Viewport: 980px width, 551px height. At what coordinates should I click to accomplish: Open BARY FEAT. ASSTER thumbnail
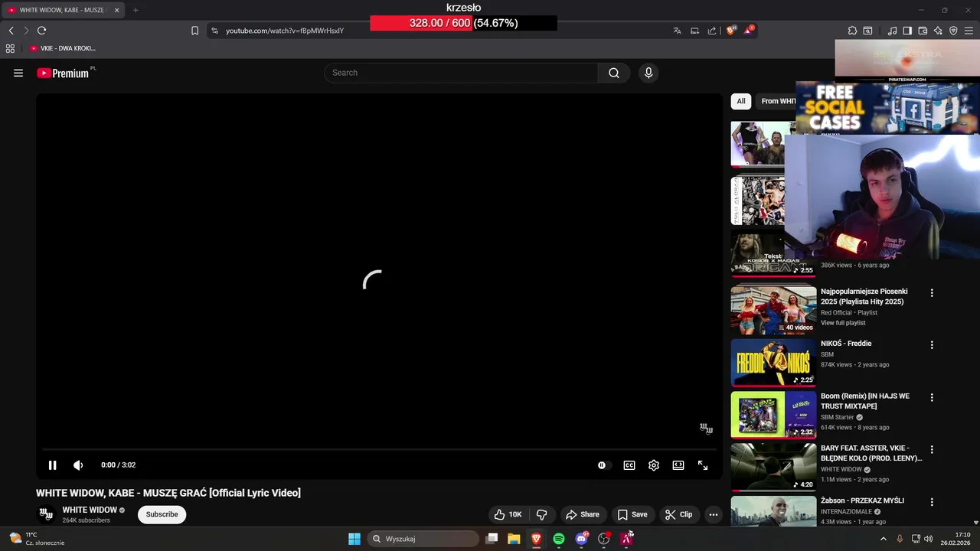(x=773, y=467)
